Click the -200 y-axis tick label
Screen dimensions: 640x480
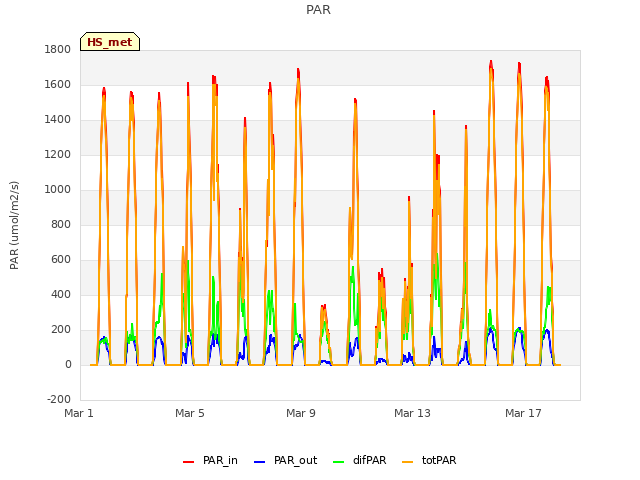[x=59, y=399]
